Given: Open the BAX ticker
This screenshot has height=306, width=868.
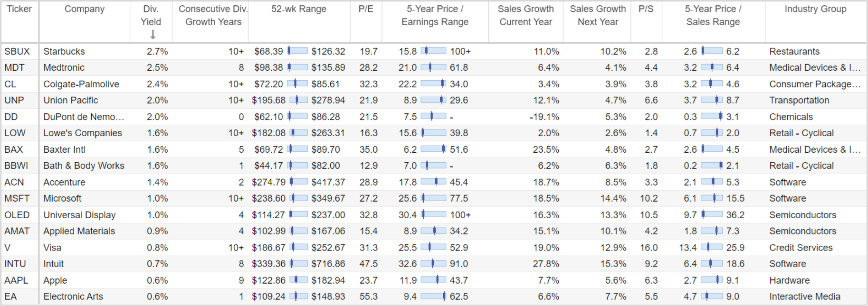Looking at the screenshot, I should (x=14, y=149).
